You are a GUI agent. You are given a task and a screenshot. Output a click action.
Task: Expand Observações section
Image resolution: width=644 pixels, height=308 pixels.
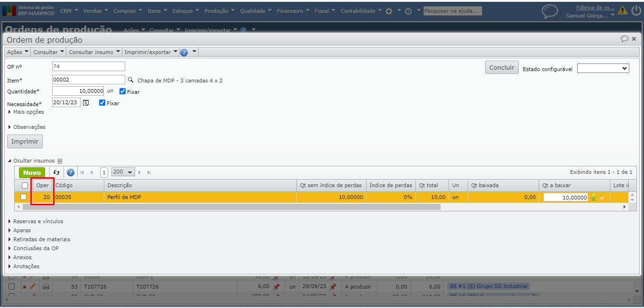(x=27, y=127)
